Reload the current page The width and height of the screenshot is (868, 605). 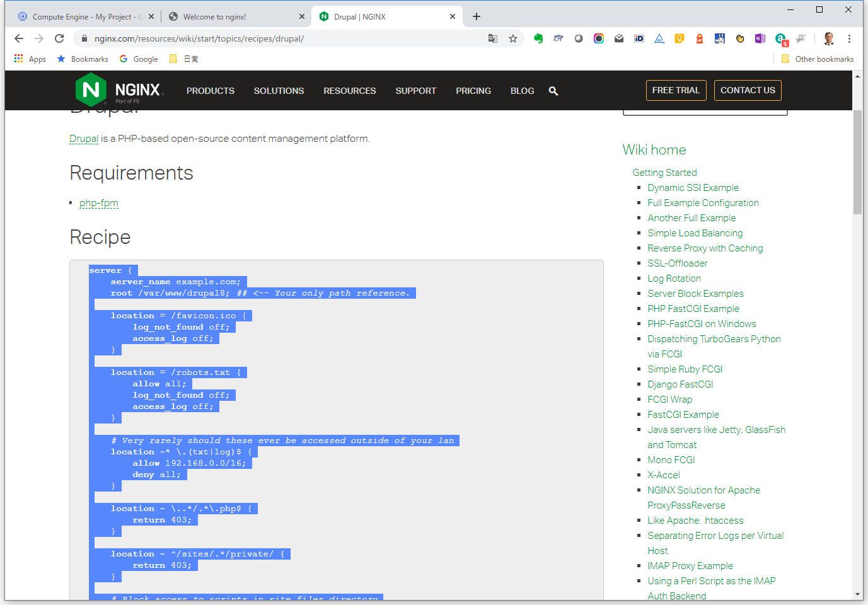pyautogui.click(x=59, y=38)
